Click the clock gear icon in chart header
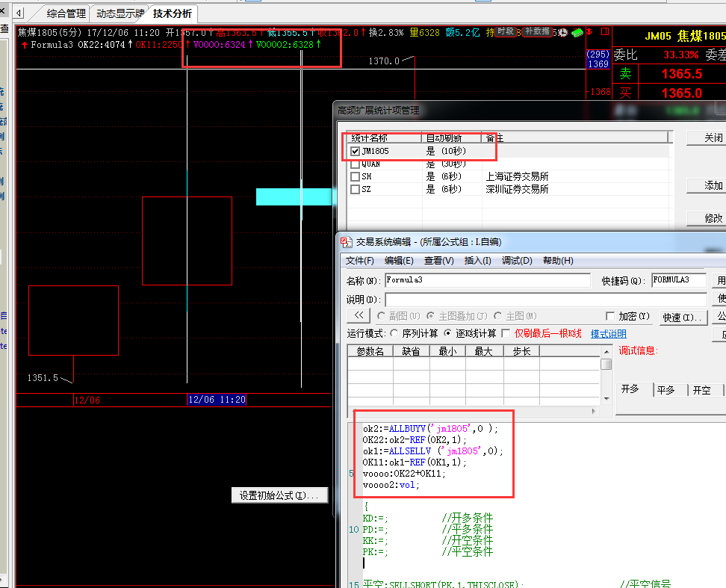726x588 pixels. [x=562, y=32]
